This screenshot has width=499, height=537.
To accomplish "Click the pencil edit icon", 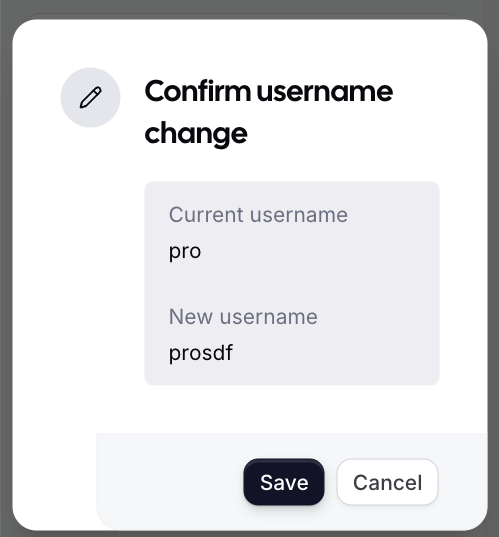I will pos(90,98).
